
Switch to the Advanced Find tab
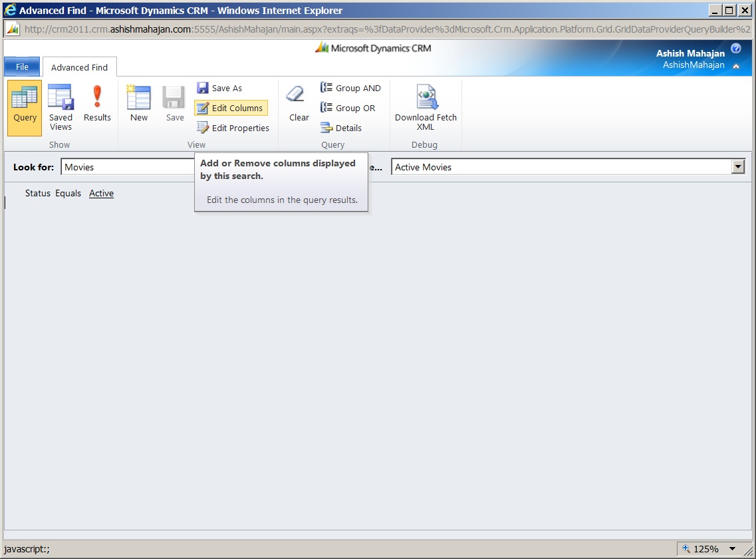pos(80,67)
